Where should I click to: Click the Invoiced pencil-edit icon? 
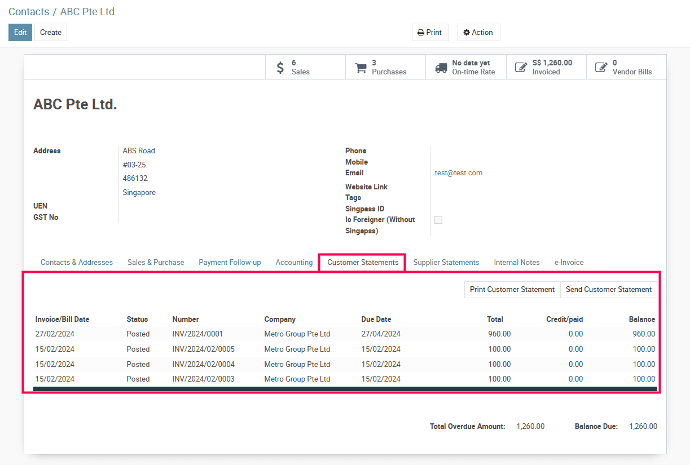coord(521,67)
